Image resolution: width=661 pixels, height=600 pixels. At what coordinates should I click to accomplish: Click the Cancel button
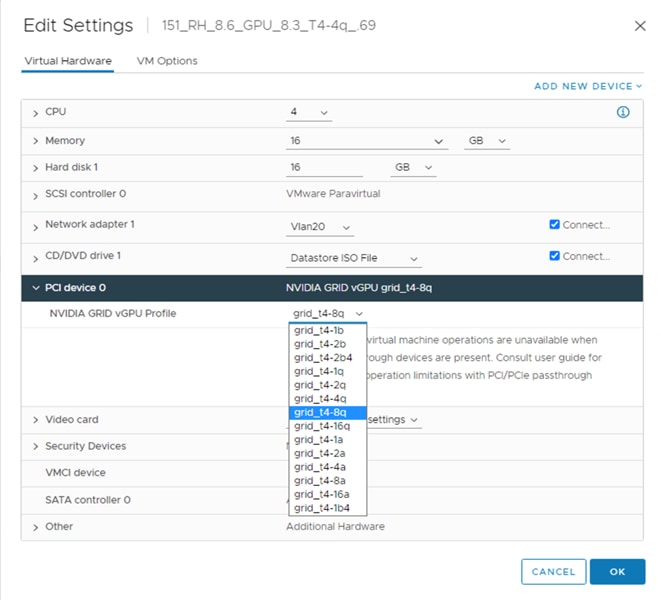(554, 572)
